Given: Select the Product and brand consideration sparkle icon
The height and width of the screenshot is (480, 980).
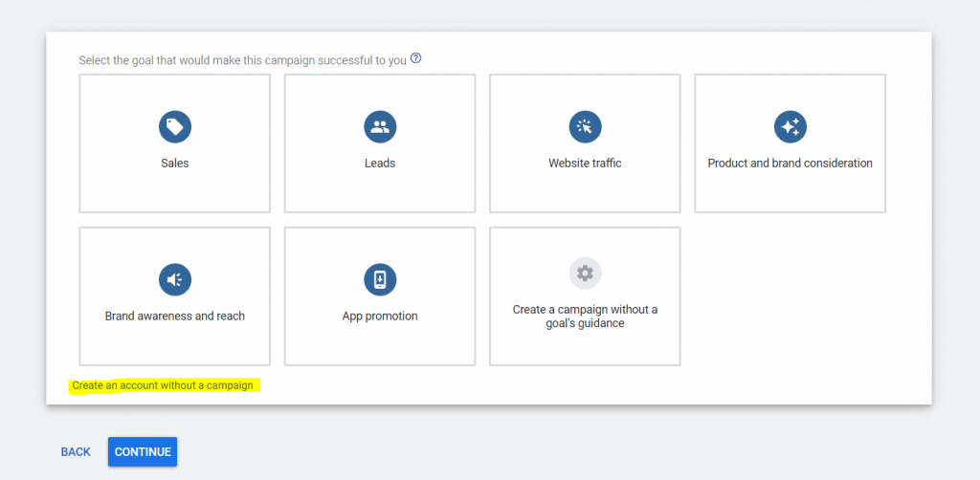Looking at the screenshot, I should (790, 127).
